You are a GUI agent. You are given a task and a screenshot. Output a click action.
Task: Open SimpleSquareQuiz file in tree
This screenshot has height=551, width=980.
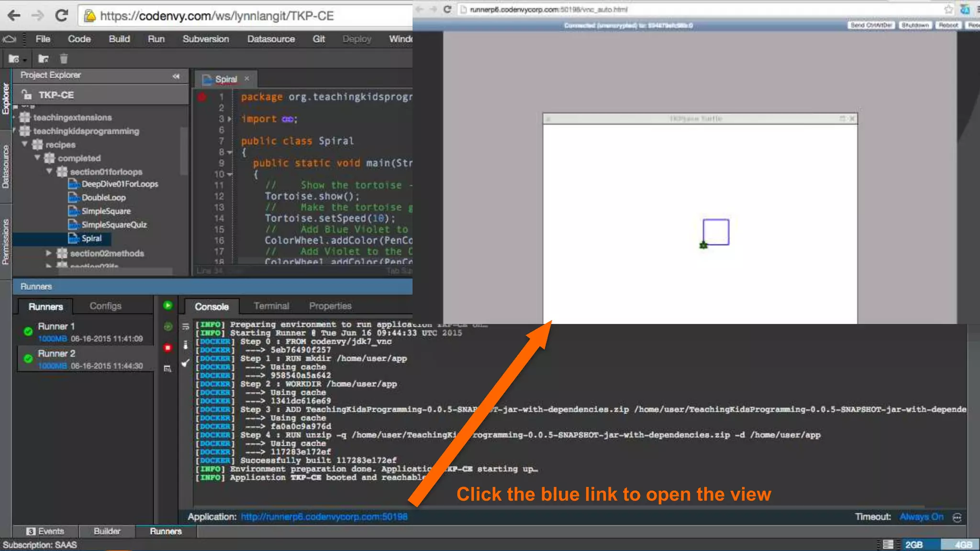(x=114, y=225)
